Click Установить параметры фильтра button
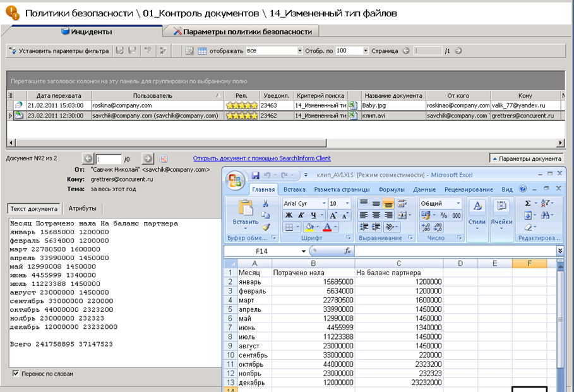574x392 pixels. click(x=58, y=50)
